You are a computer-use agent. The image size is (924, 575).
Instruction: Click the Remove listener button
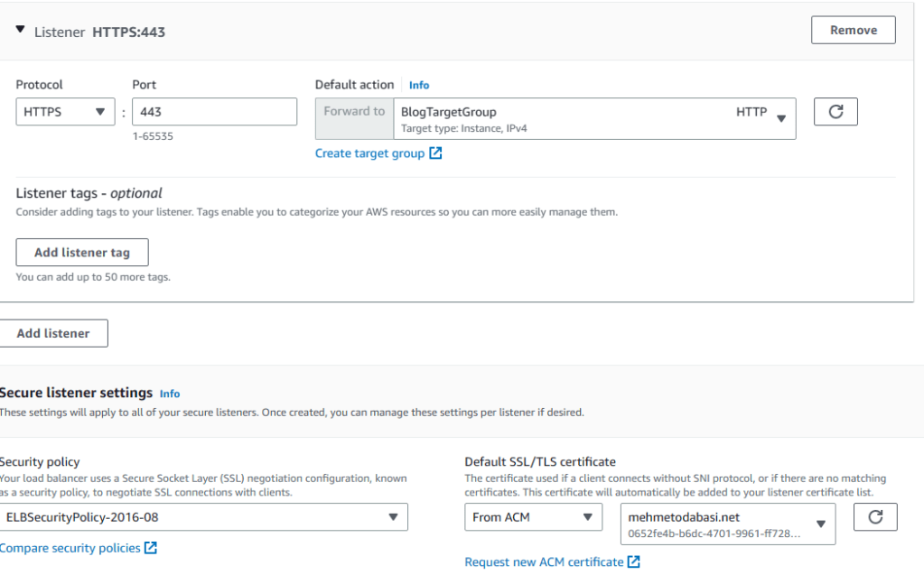[x=853, y=30]
